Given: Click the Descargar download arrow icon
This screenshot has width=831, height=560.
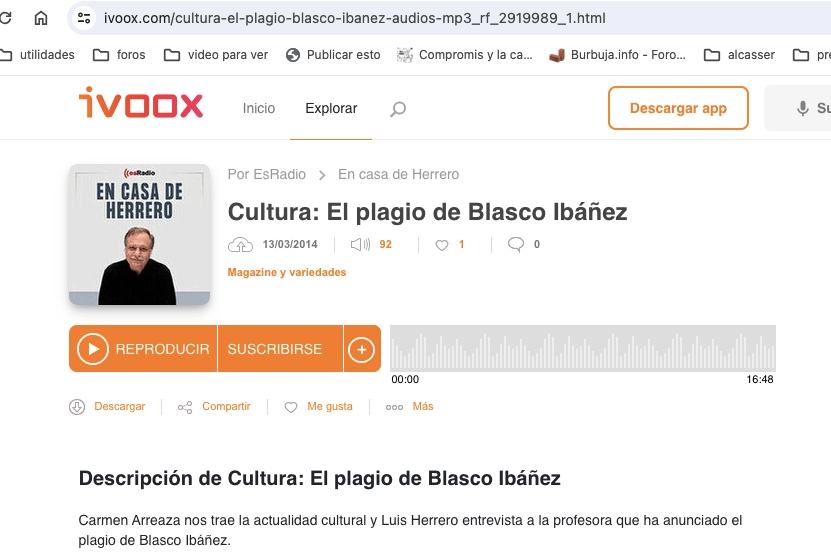Looking at the screenshot, I should (x=77, y=407).
